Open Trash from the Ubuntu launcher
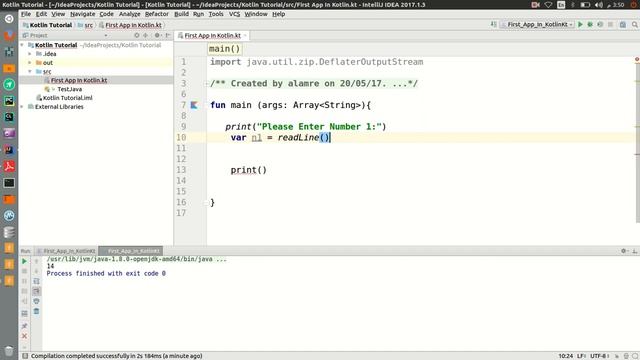This screenshot has width=640, height=360. pyautogui.click(x=9, y=350)
